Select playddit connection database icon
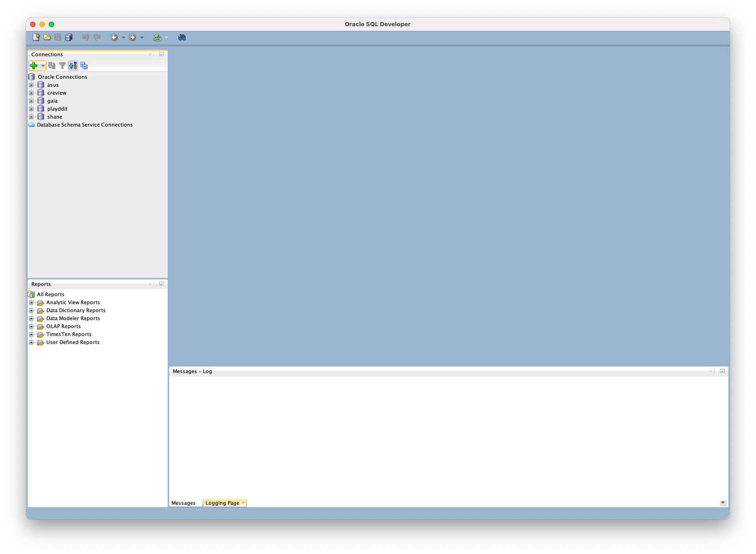This screenshot has height=554, width=756. coord(41,109)
